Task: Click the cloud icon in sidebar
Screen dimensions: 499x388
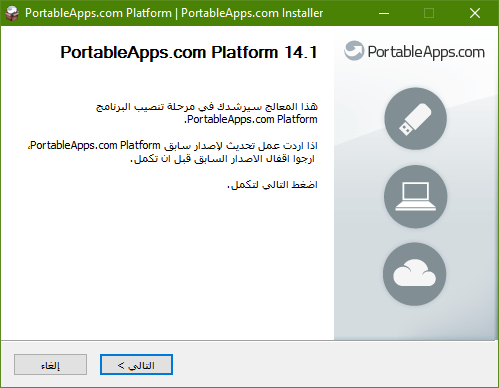Action: click(415, 274)
